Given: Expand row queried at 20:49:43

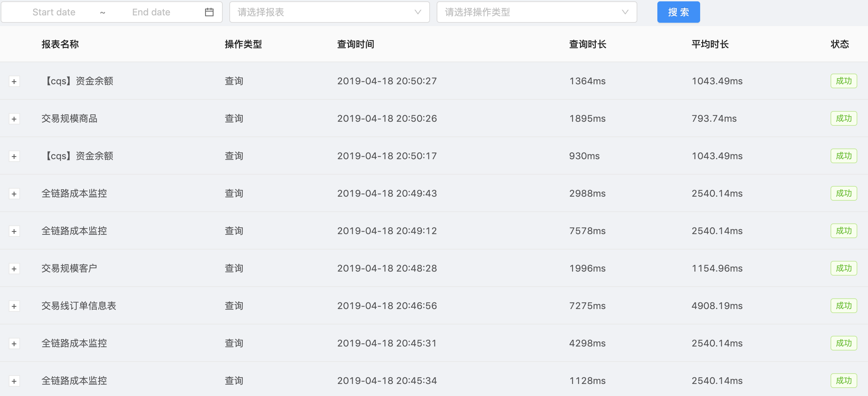Looking at the screenshot, I should coord(14,194).
